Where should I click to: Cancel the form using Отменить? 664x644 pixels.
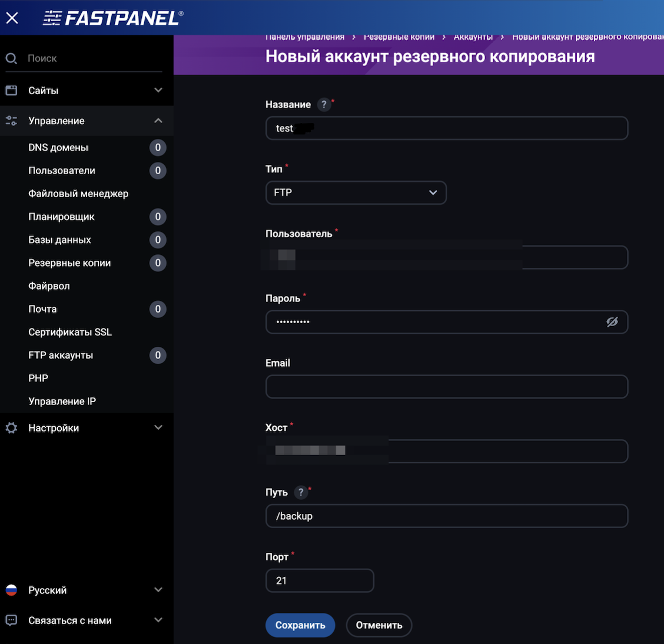tap(379, 625)
